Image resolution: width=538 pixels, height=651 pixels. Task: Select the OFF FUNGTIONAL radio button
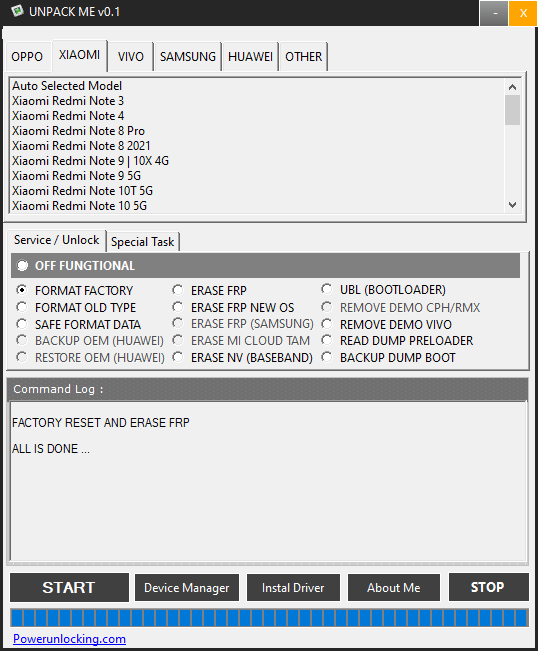point(22,266)
